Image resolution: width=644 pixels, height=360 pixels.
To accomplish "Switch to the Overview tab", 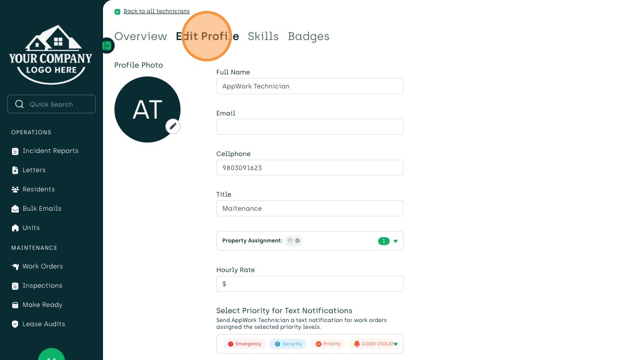I will coord(140,36).
